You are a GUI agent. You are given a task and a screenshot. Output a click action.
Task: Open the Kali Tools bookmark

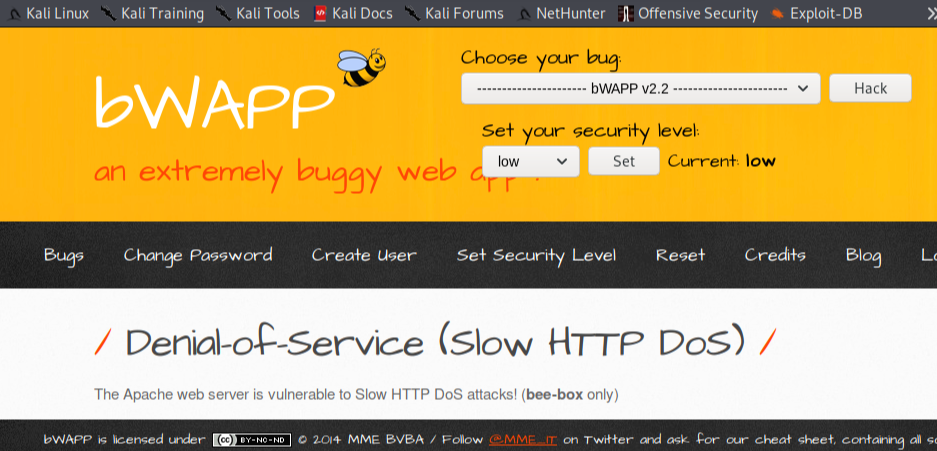[258, 13]
